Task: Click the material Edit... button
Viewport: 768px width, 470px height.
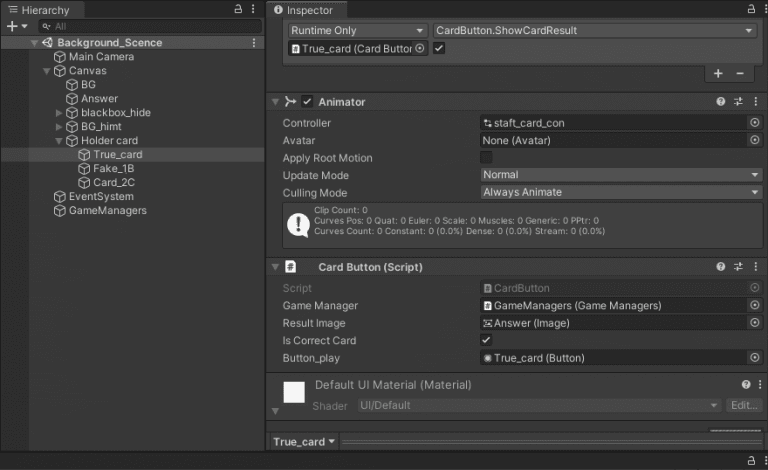Action: click(744, 405)
